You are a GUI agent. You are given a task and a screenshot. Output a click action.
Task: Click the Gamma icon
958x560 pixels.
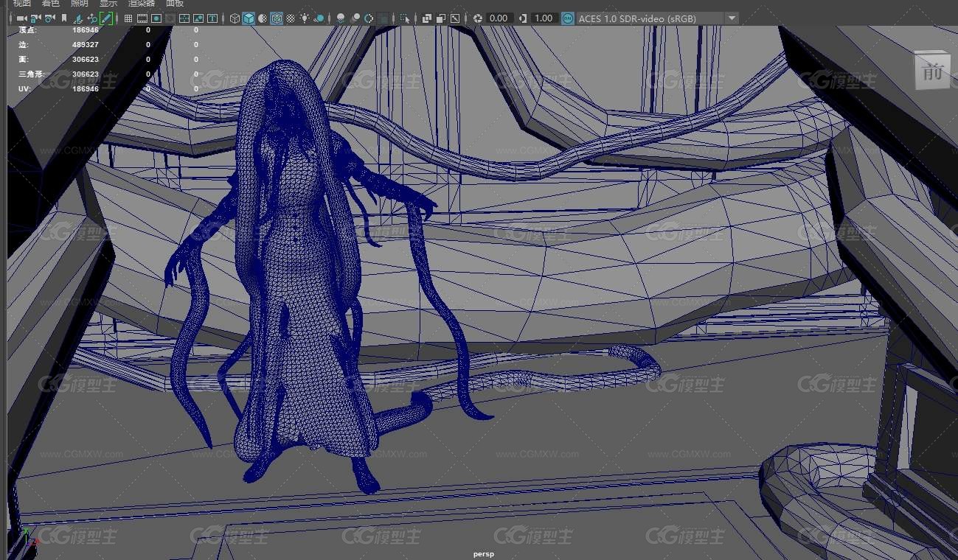pos(523,18)
